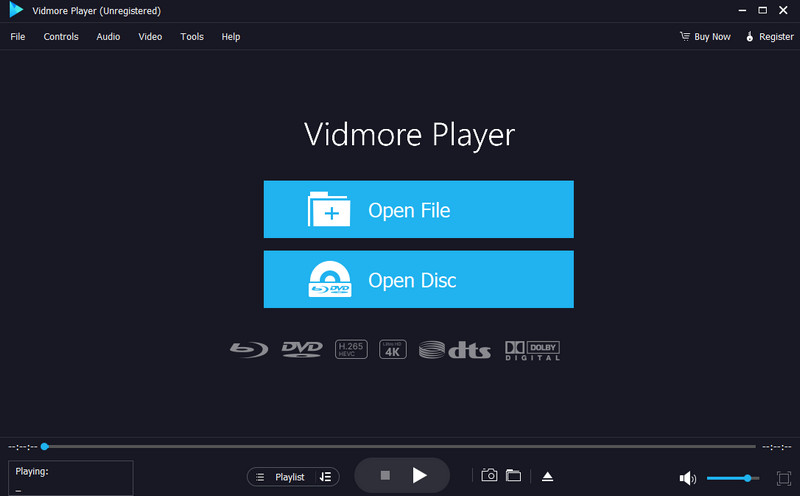Open the Controls menu
The height and width of the screenshot is (496, 800).
[x=61, y=37]
